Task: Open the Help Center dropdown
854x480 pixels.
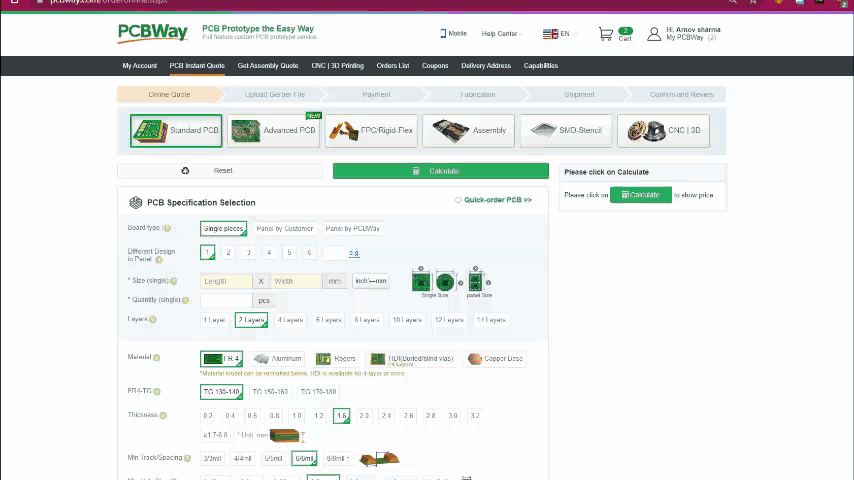Action: (x=502, y=34)
